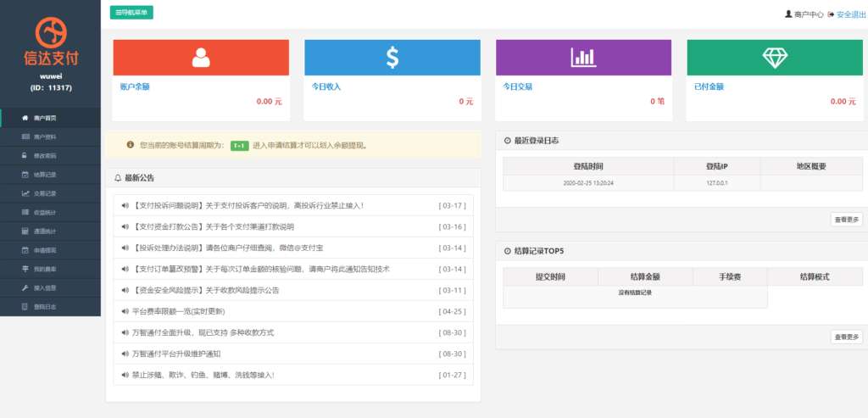Click the 地区概要 column header

click(811, 166)
